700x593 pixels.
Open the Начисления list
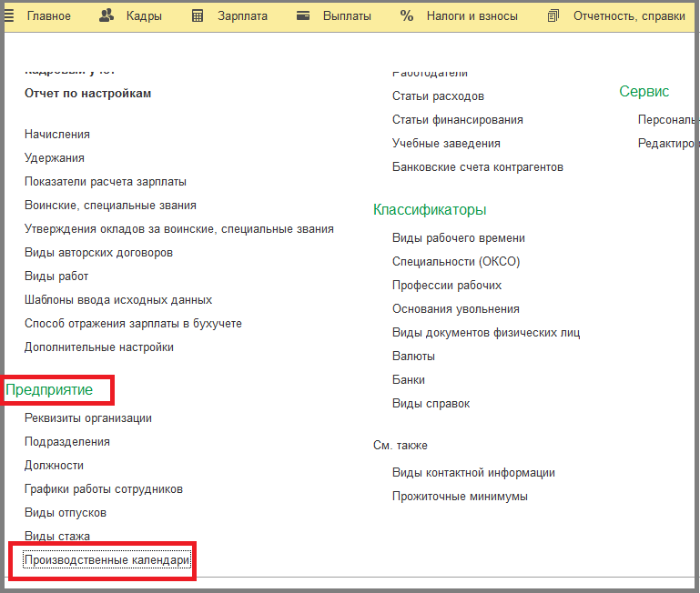[x=57, y=135]
